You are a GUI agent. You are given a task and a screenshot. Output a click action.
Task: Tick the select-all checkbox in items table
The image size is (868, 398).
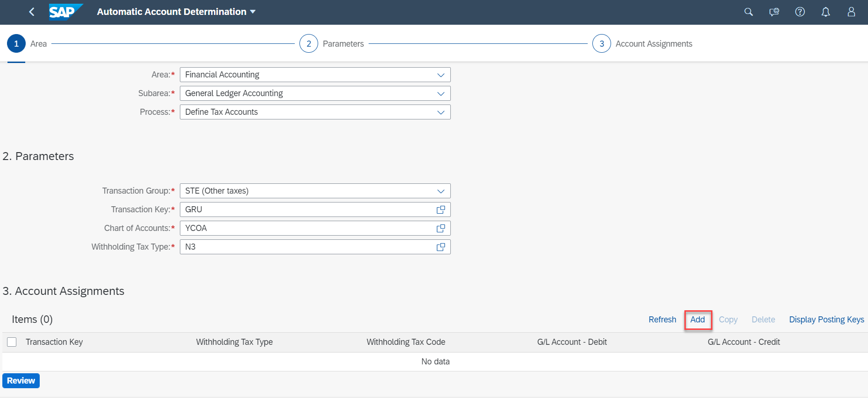pyautogui.click(x=12, y=342)
